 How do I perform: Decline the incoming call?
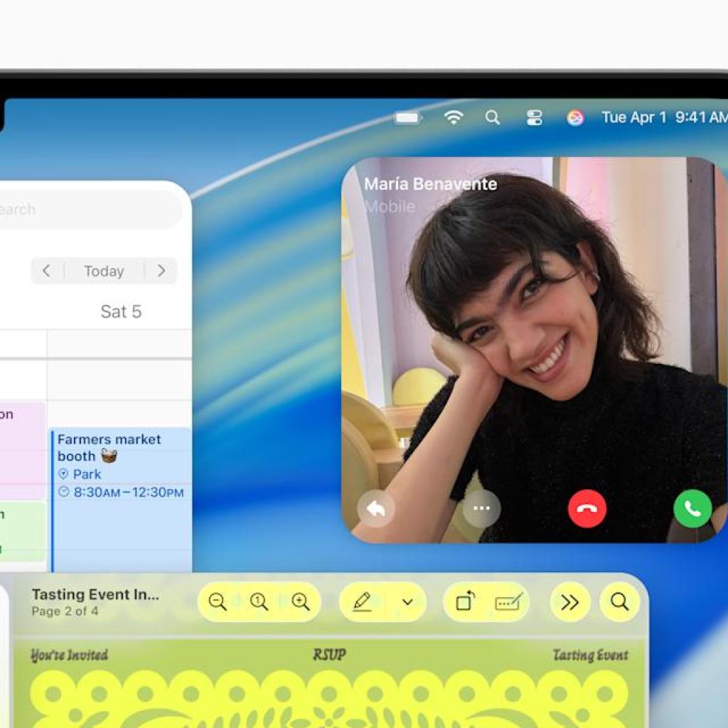[587, 508]
